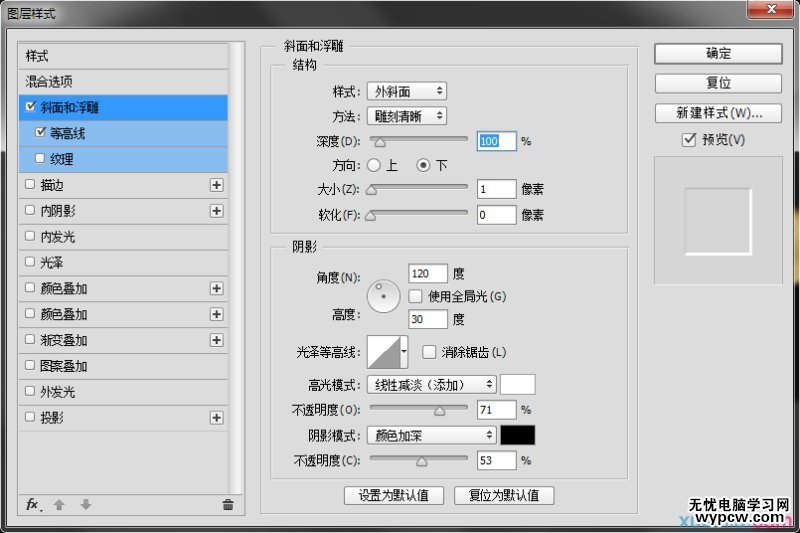Enable the 内发光 checkbox
Viewport: 800px width, 533px height.
click(x=30, y=236)
